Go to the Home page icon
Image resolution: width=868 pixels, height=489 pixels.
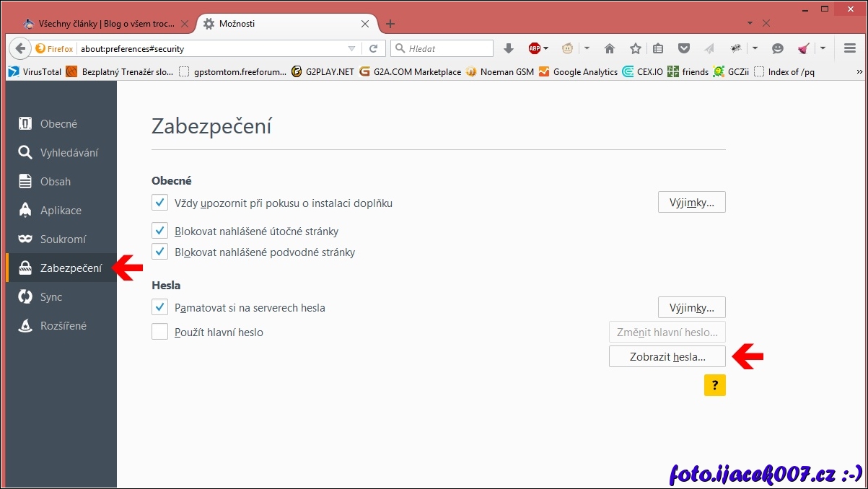click(610, 48)
